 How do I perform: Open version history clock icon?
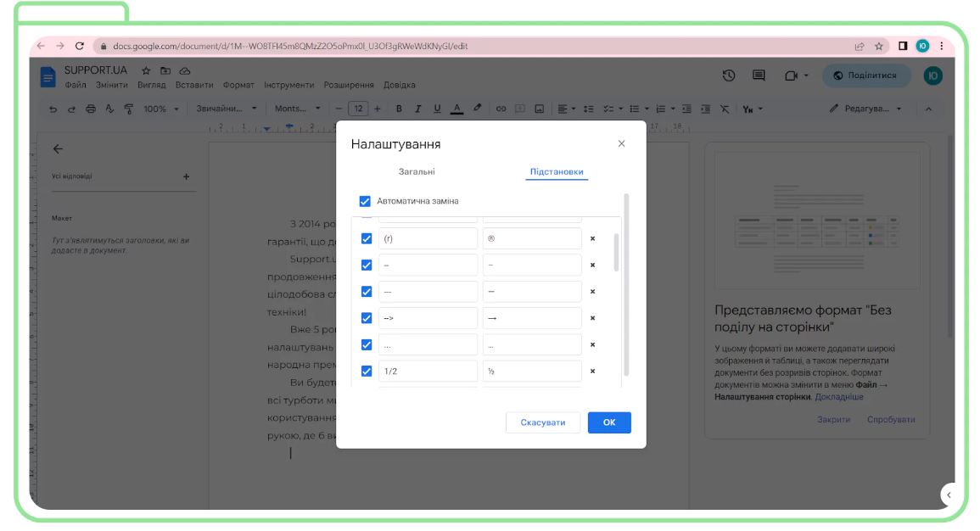point(729,75)
